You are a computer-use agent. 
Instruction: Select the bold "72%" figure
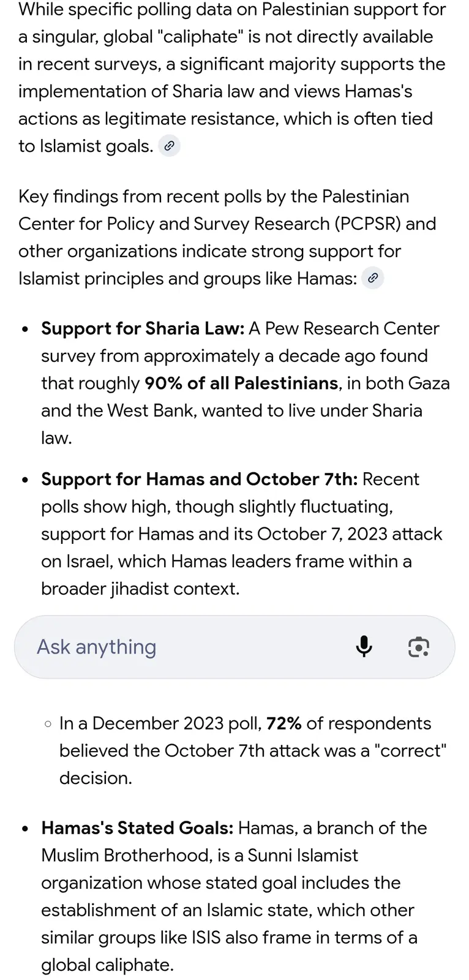coord(283,723)
